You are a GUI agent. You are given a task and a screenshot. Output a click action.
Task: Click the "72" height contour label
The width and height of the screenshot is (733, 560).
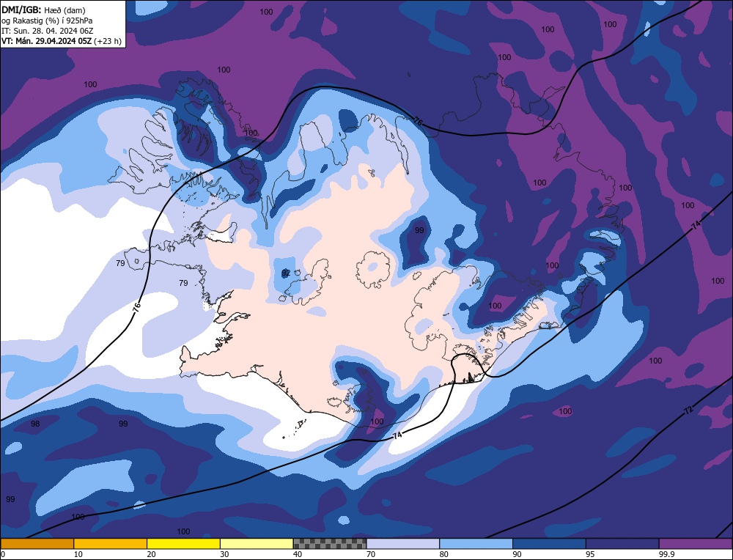pos(688,410)
